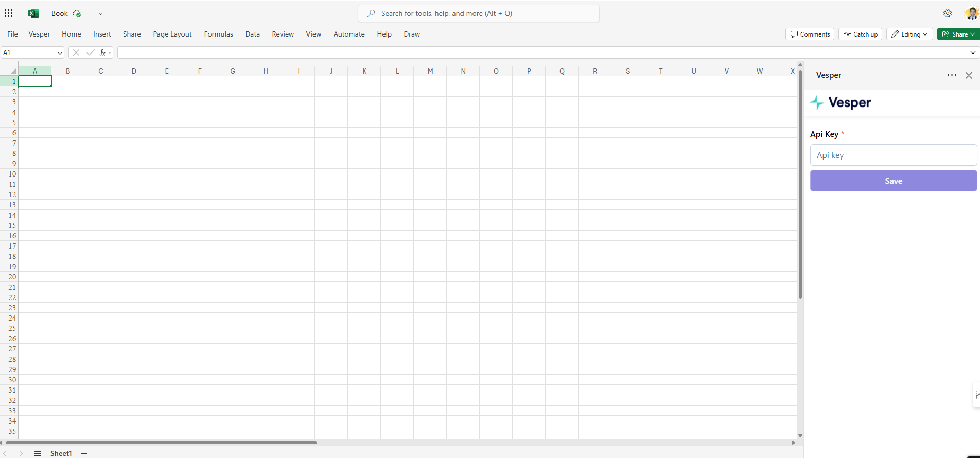980x458 pixels.
Task: Expand the workbook title dropdown arrow
Action: [100, 14]
